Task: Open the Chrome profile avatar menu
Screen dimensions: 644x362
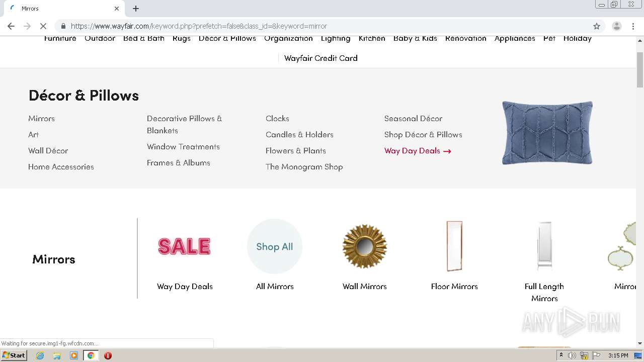Action: click(616, 26)
